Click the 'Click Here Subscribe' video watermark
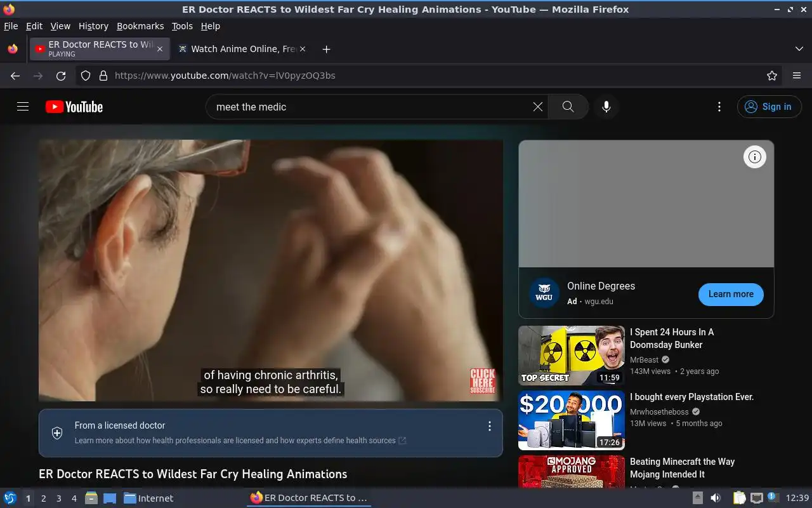Screen dimensions: 812x508 coord(483,381)
